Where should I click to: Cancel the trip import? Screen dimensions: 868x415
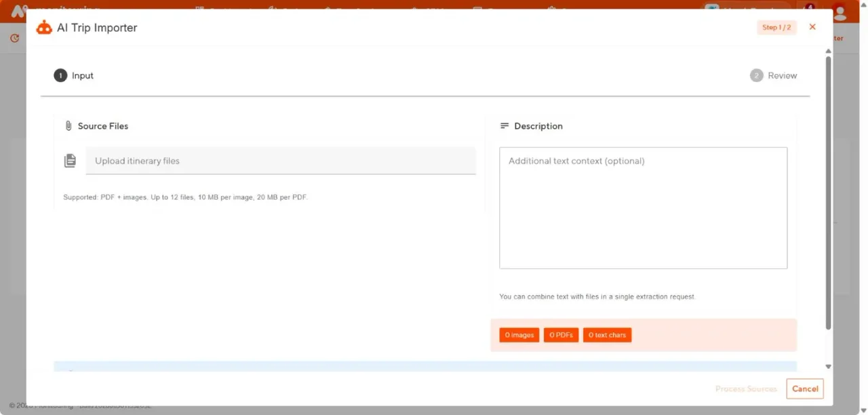pyautogui.click(x=805, y=389)
